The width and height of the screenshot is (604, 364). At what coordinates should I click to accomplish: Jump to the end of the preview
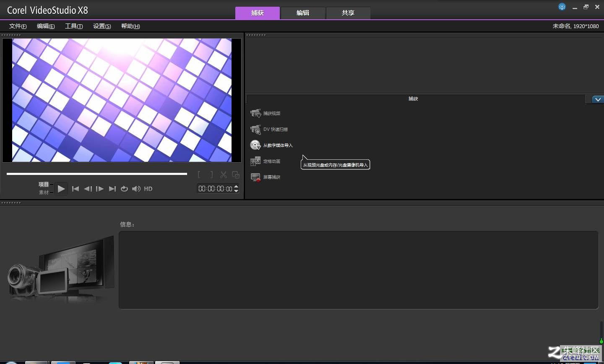point(112,189)
